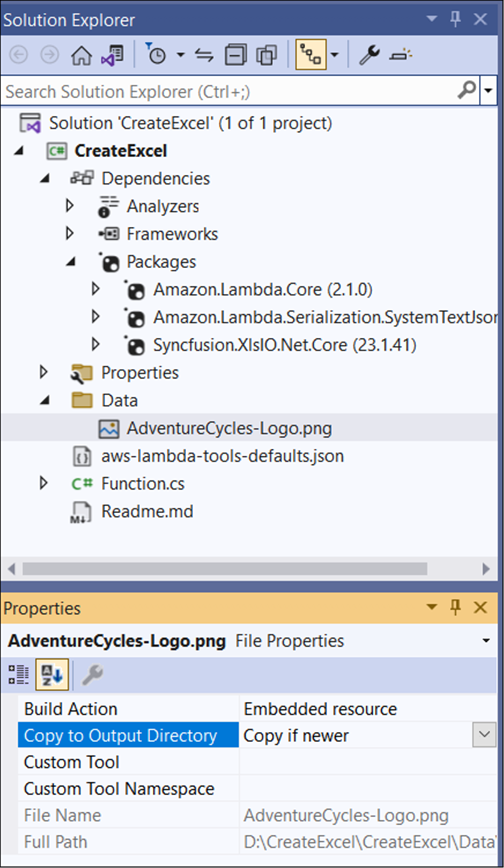Click the Embedded resource value
The height and width of the screenshot is (868, 504).
click(320, 709)
